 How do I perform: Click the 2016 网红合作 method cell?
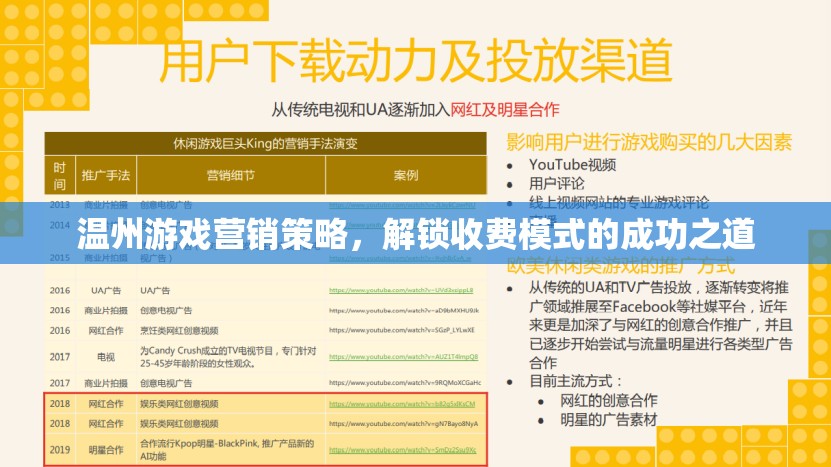pyautogui.click(x=105, y=331)
